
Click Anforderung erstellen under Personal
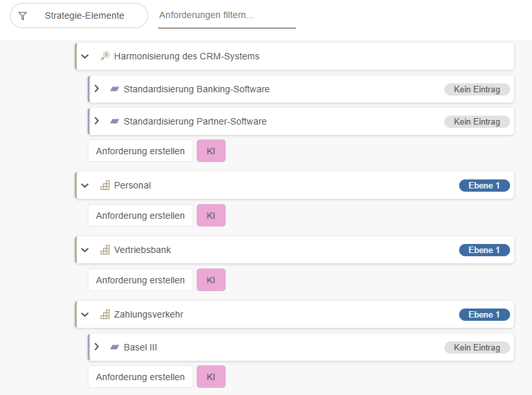141,216
